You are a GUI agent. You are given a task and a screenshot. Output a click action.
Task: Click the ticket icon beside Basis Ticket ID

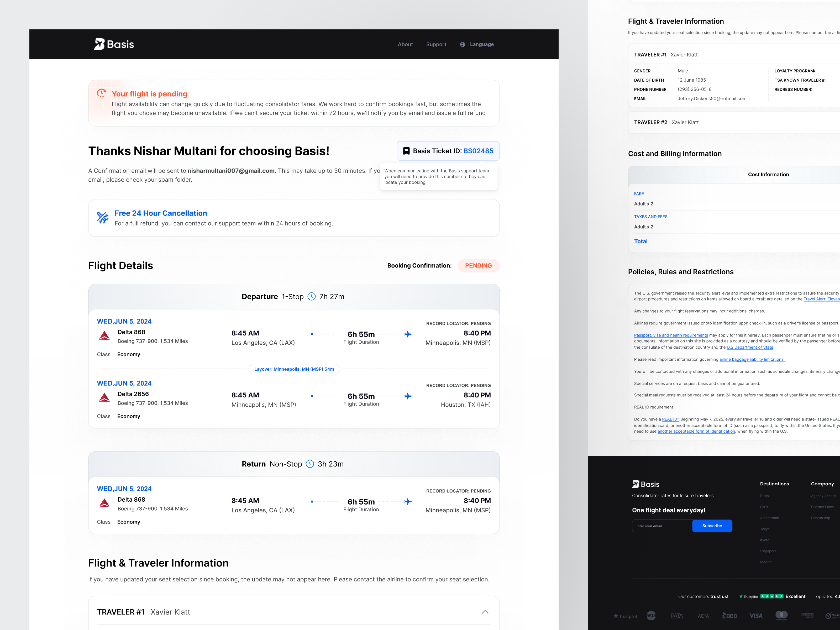click(x=406, y=151)
